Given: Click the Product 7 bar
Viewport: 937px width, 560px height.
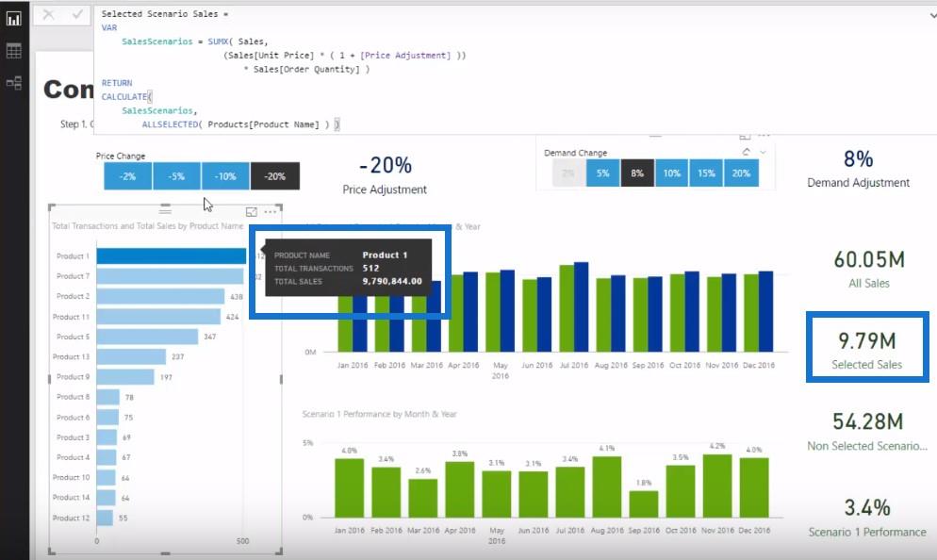Looking at the screenshot, I should 170,276.
